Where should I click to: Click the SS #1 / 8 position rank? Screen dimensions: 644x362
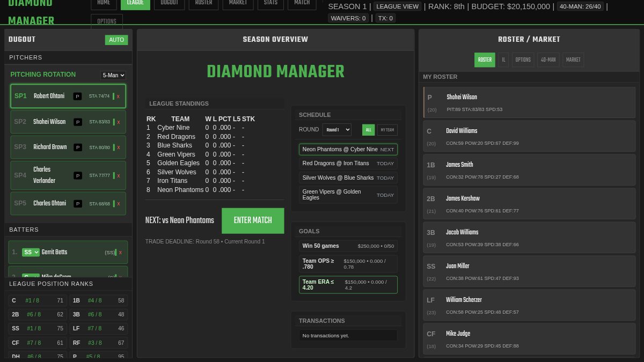(x=38, y=329)
